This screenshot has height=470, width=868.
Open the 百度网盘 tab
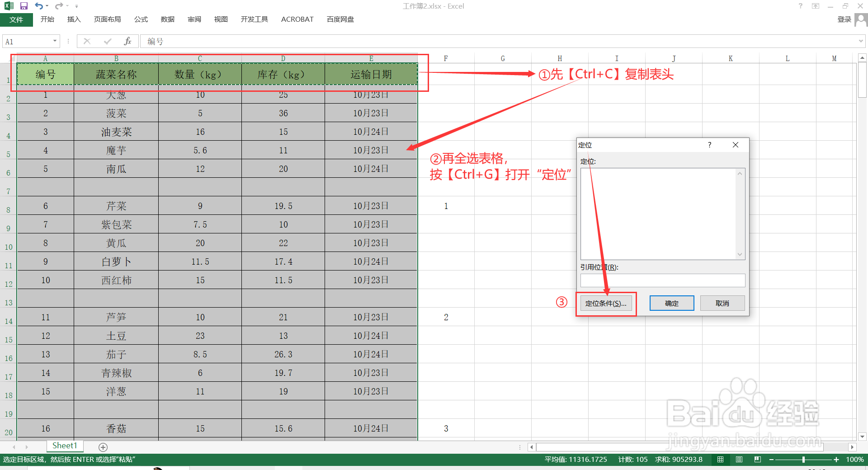[x=340, y=19]
